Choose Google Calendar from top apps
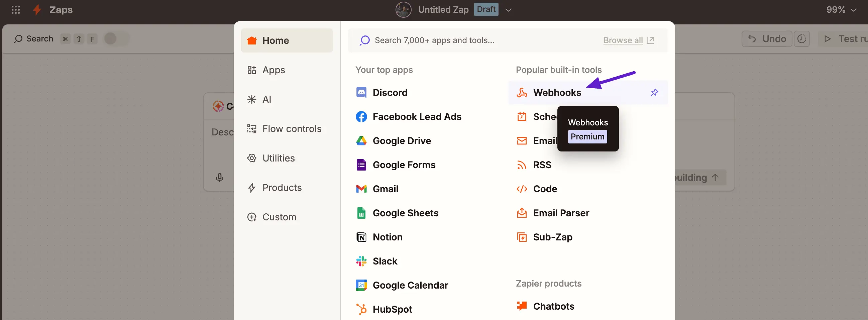 pyautogui.click(x=410, y=285)
